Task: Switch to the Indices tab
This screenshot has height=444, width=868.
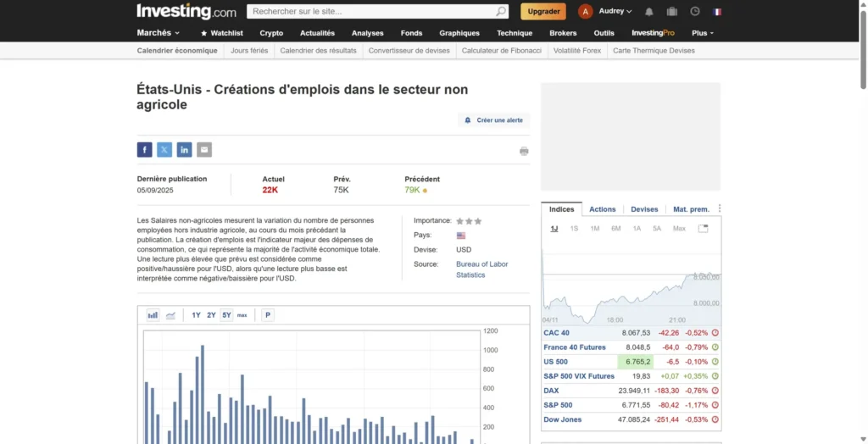Action: (561, 209)
